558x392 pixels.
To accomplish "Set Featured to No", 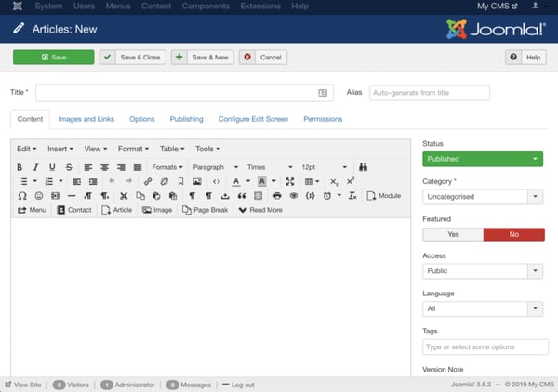I will click(514, 235).
